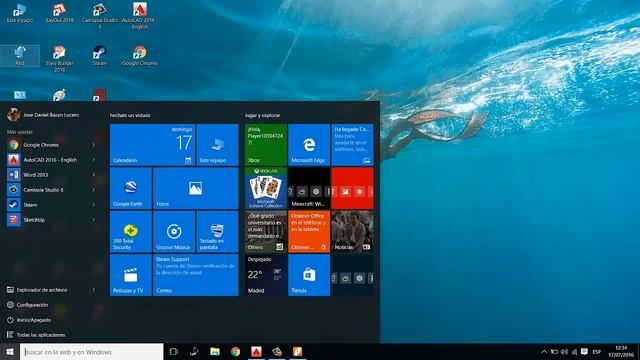Open the Minecraft tile
The width and height of the screenshot is (640, 360).
click(309, 189)
